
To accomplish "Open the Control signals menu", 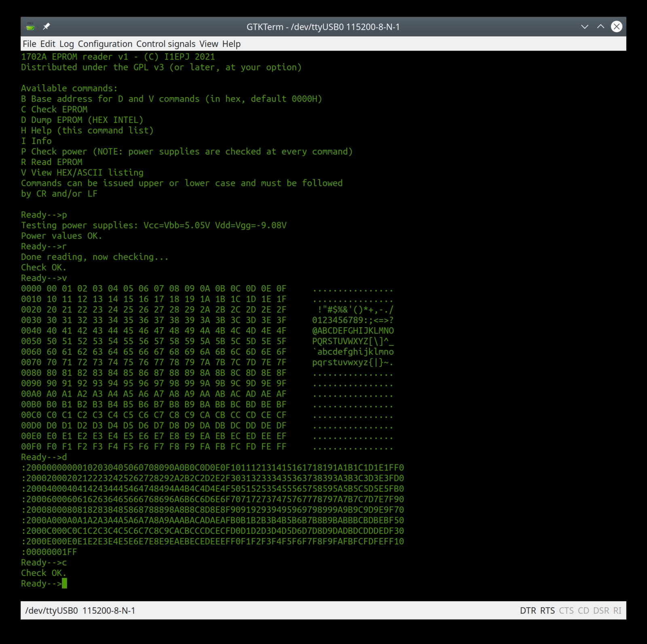I will click(166, 44).
